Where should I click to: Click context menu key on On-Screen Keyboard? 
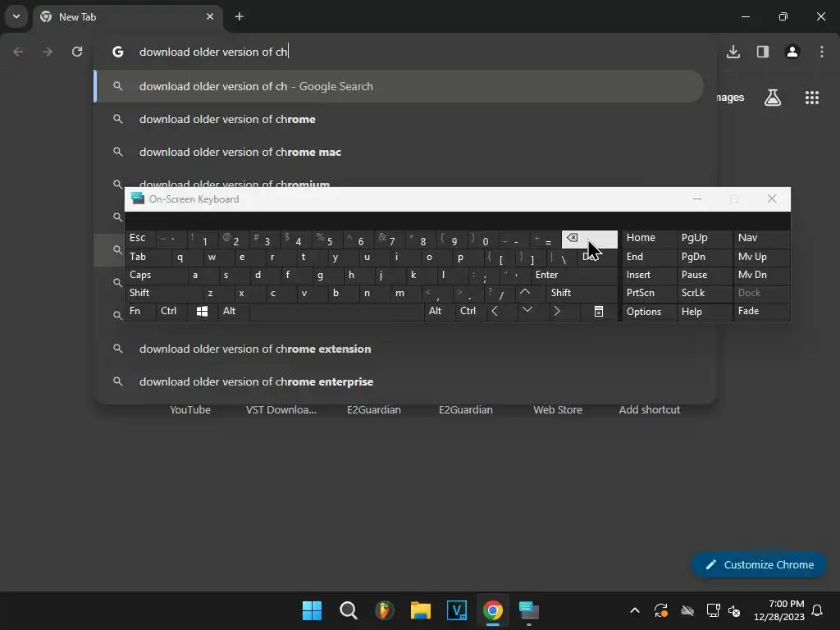point(598,311)
